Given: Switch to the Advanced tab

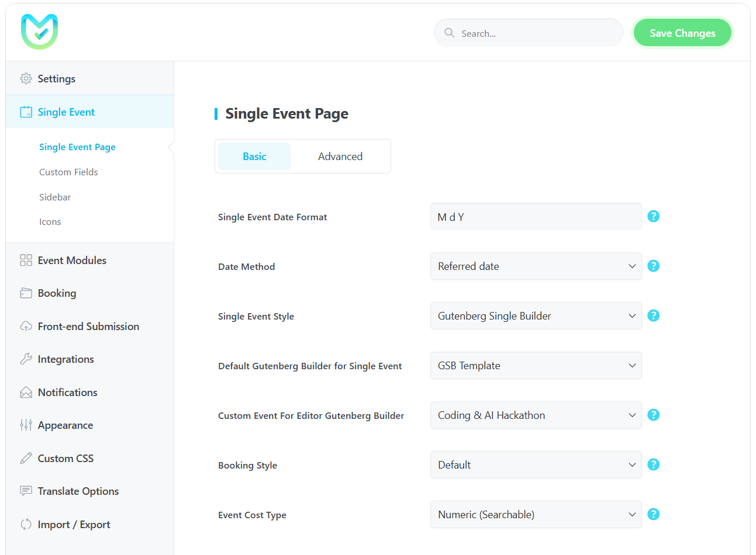Looking at the screenshot, I should click(x=340, y=156).
